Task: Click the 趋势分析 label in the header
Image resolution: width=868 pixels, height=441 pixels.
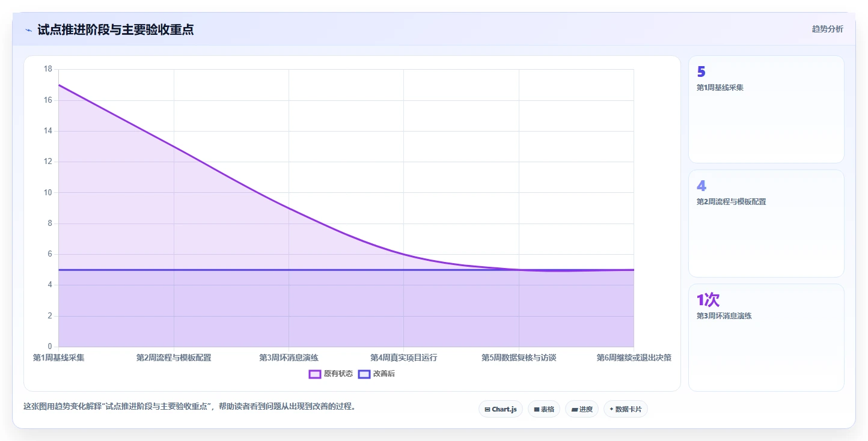Action: [x=827, y=29]
